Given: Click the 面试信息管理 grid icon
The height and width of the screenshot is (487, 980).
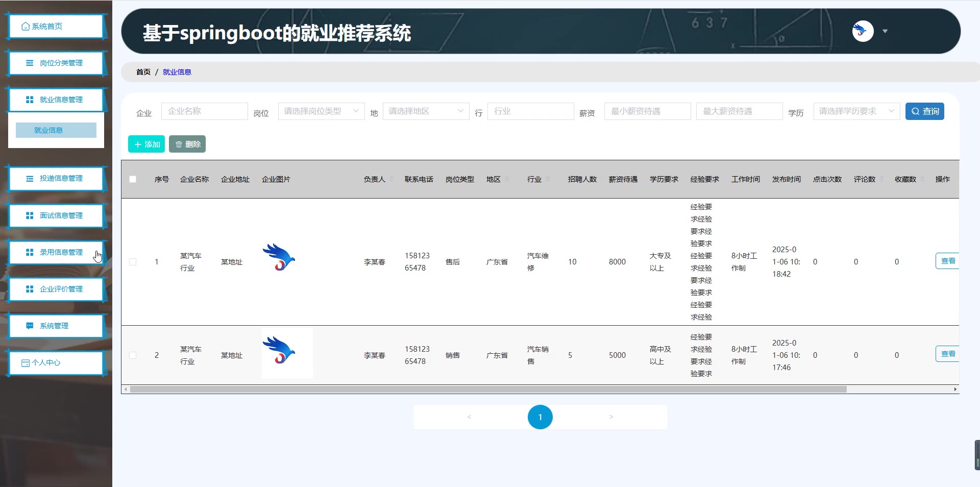Looking at the screenshot, I should coord(30,216).
